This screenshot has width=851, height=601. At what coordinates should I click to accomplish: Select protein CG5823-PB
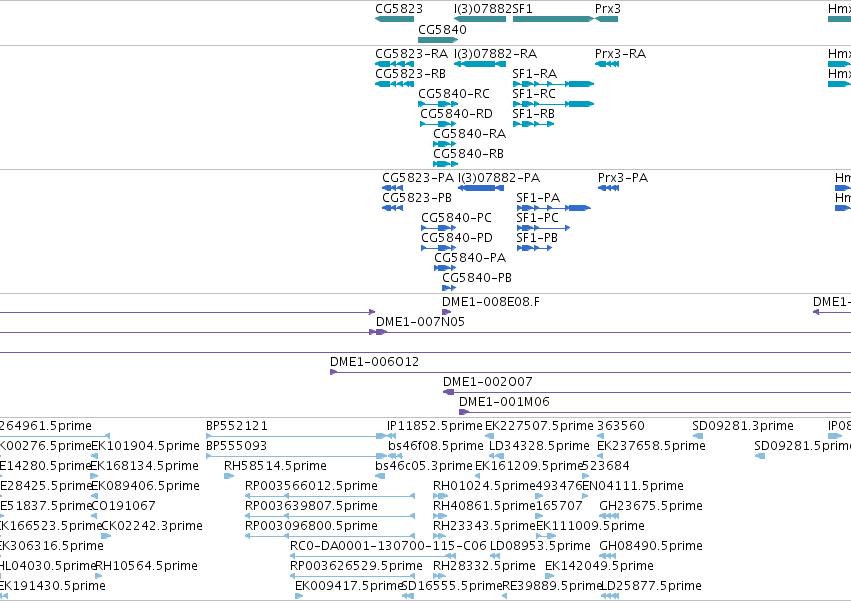(392, 208)
